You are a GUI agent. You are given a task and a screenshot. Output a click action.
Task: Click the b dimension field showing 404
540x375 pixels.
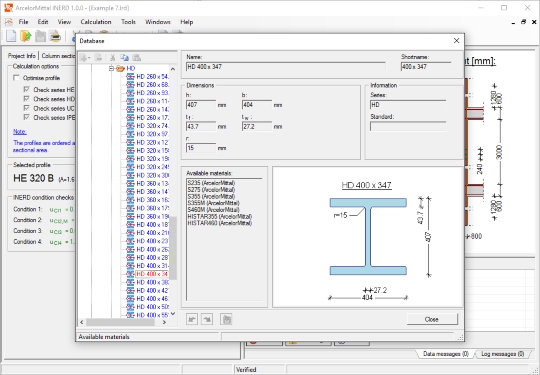click(x=257, y=105)
